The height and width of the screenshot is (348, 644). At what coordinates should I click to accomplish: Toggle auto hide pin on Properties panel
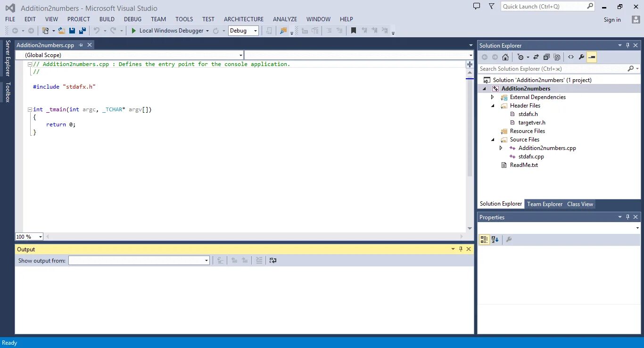coord(627,217)
